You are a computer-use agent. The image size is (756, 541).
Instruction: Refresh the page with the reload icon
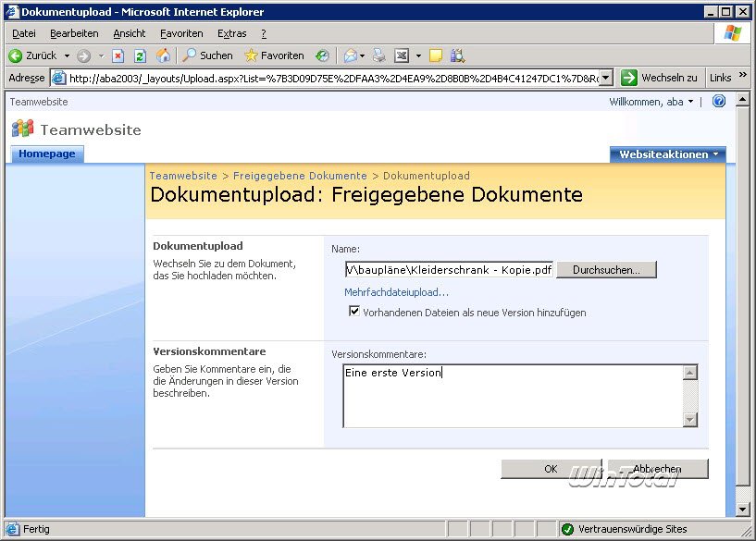pyautogui.click(x=140, y=55)
